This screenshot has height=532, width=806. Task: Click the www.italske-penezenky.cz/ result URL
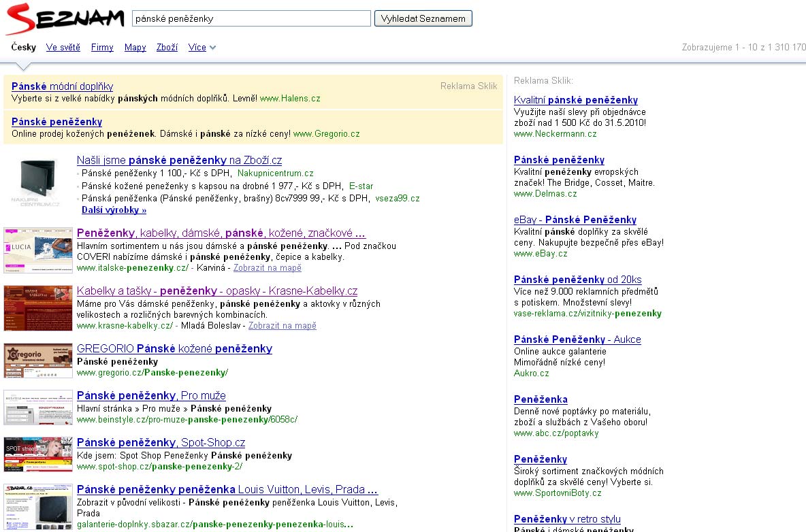point(133,268)
